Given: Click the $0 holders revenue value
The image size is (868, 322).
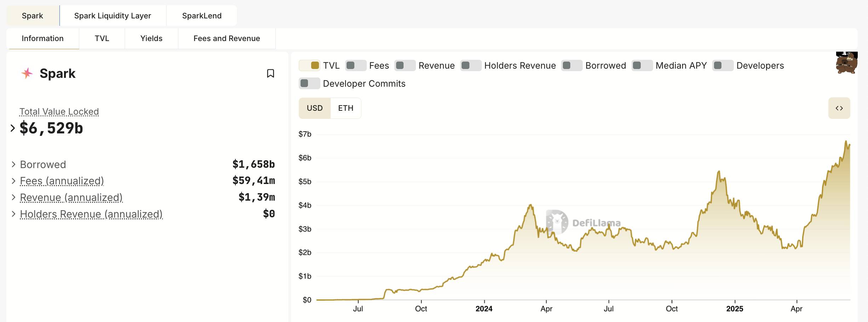Looking at the screenshot, I should pos(269,214).
